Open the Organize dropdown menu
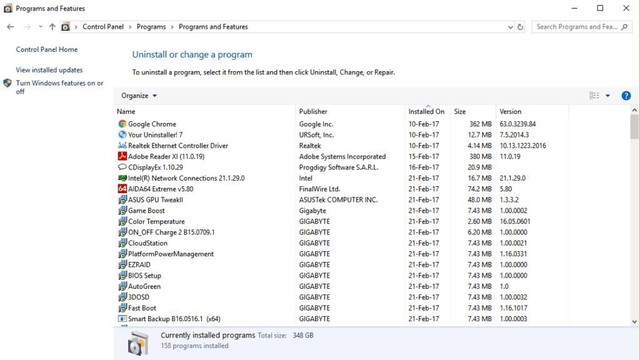Viewport: 640px width, 360px height. point(139,96)
